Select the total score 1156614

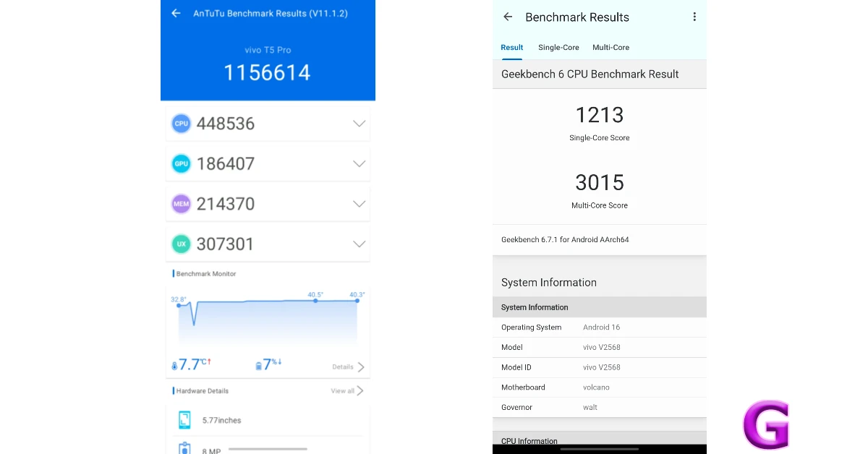(x=267, y=73)
